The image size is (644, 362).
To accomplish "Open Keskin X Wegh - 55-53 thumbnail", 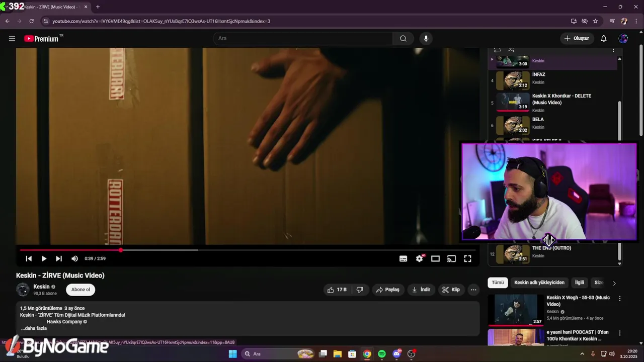I will [516, 310].
